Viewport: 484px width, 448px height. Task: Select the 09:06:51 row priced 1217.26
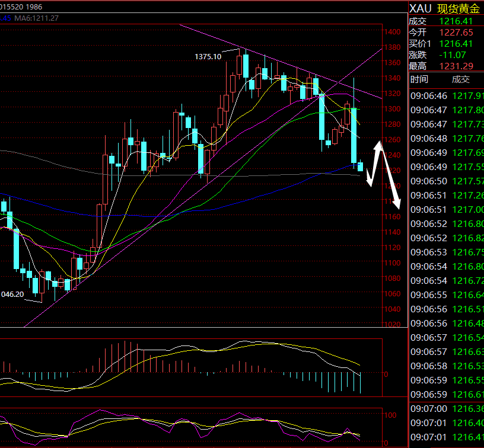[x=447, y=195]
